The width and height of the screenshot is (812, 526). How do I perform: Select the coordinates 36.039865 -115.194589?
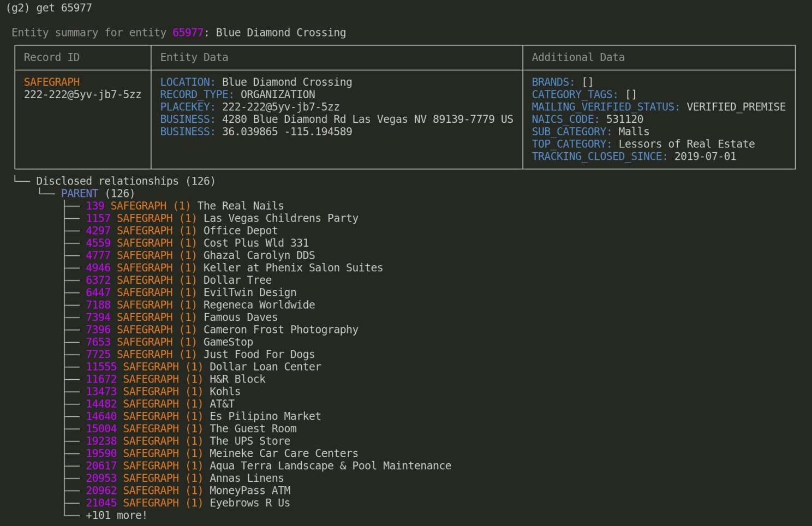[x=287, y=131]
